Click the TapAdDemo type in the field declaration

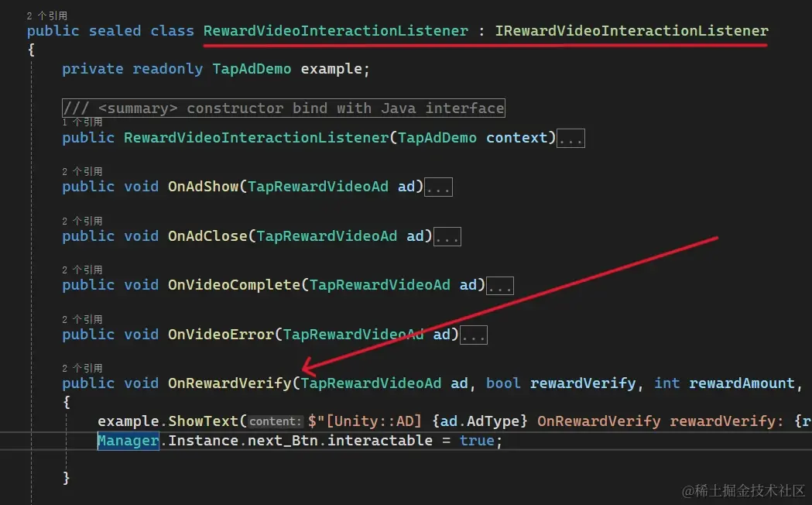[252, 69]
